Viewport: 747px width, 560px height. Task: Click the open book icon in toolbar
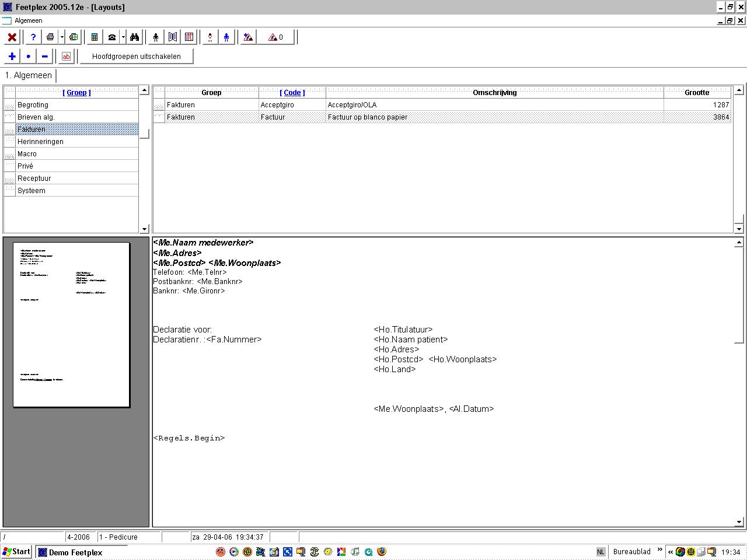[173, 37]
